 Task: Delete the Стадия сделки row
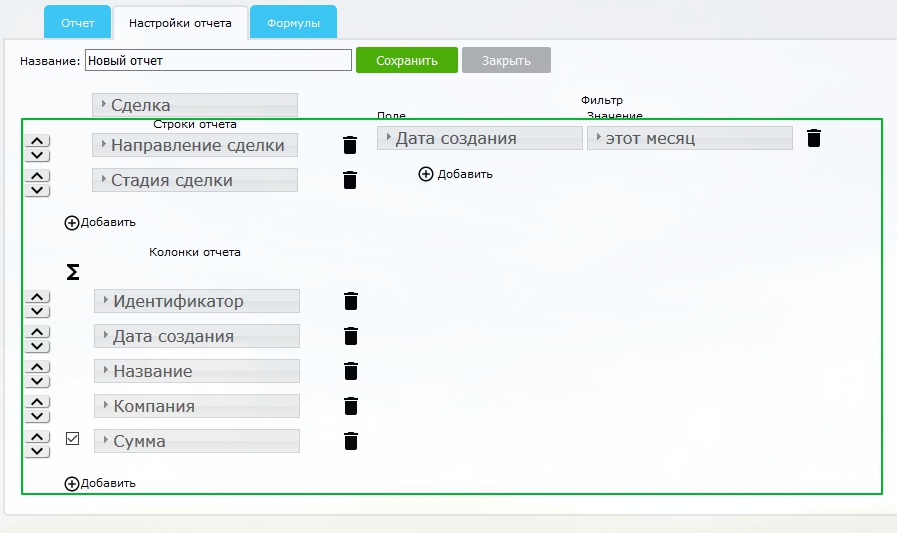click(349, 180)
